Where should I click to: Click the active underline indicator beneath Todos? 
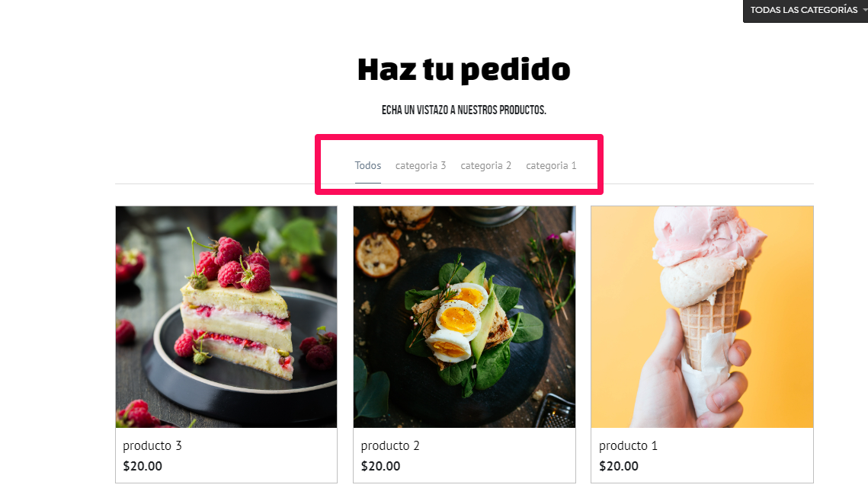pos(367,183)
